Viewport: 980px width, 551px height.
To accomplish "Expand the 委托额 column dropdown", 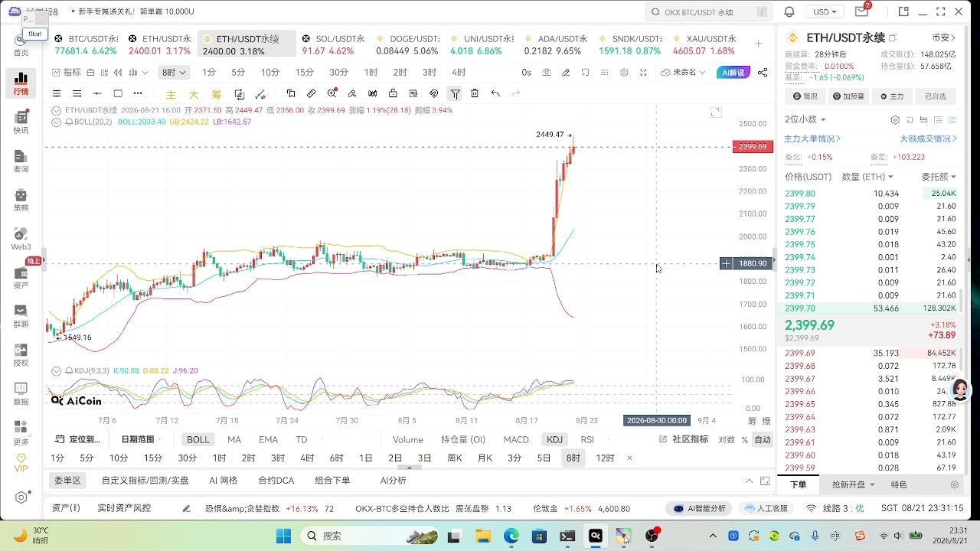I will [939, 177].
